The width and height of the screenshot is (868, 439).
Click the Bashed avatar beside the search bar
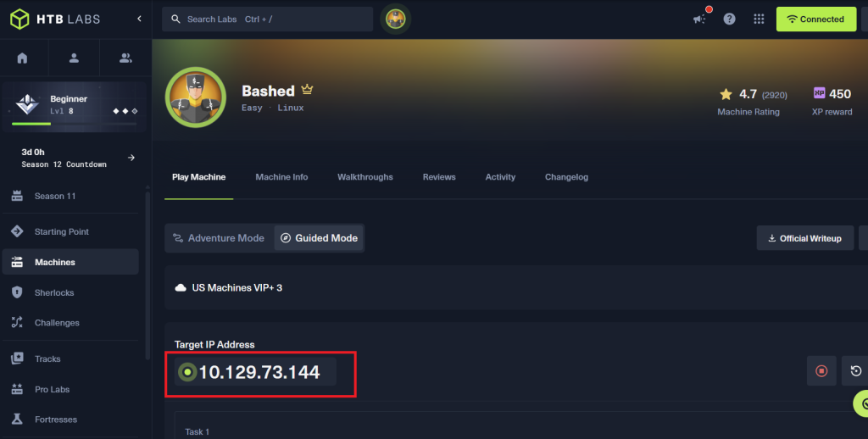pyautogui.click(x=395, y=19)
